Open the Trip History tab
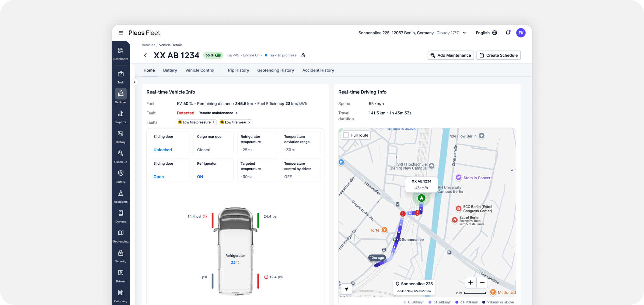 238,70
